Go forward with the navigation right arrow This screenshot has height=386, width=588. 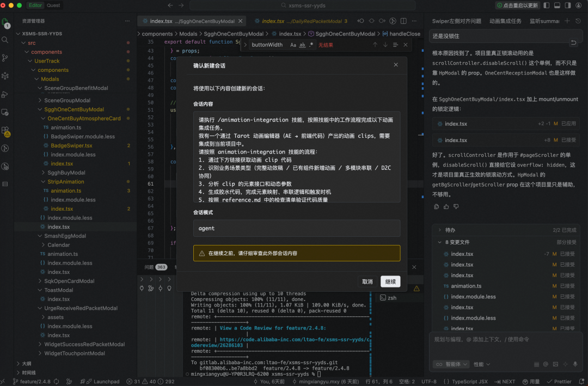(x=181, y=5)
